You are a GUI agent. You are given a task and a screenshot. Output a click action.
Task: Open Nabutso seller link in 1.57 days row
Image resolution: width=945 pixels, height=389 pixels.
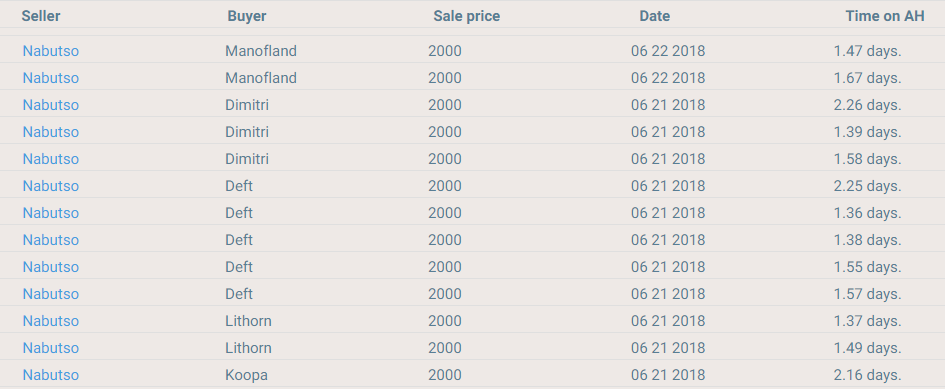pyautogui.click(x=51, y=294)
